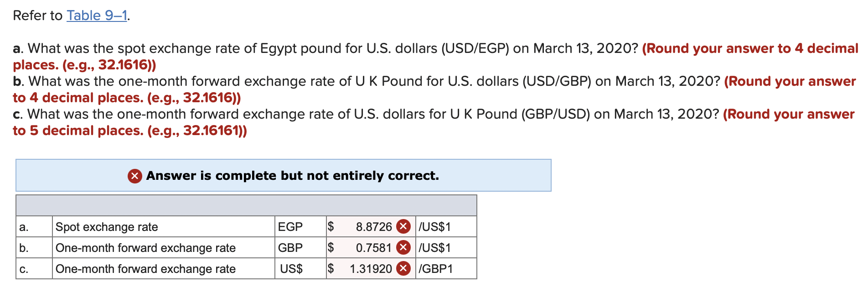Click the row letter a. cell

coord(34,226)
